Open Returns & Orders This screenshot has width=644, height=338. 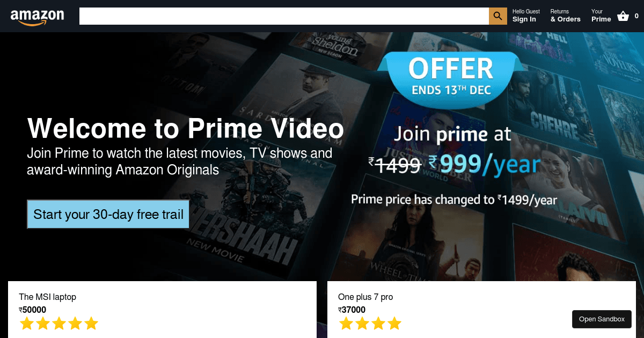click(565, 16)
